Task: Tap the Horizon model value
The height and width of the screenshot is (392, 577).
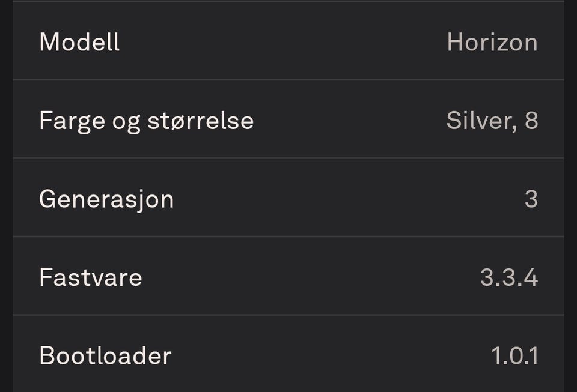Action: pyautogui.click(x=492, y=42)
